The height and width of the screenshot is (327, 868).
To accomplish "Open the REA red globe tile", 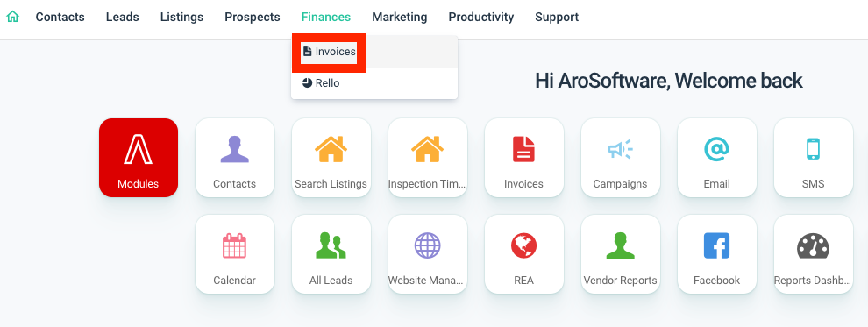I will pyautogui.click(x=523, y=254).
